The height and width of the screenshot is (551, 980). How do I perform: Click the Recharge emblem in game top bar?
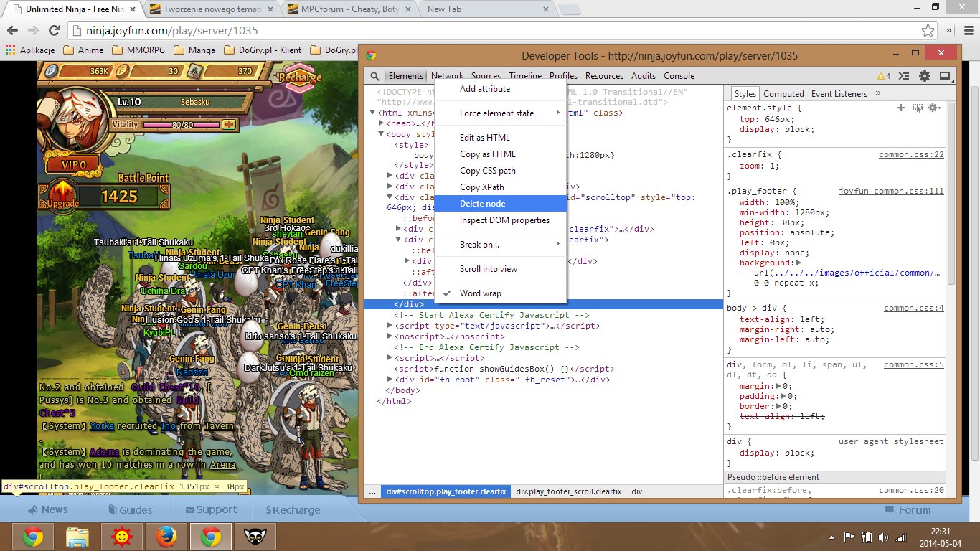click(x=300, y=78)
